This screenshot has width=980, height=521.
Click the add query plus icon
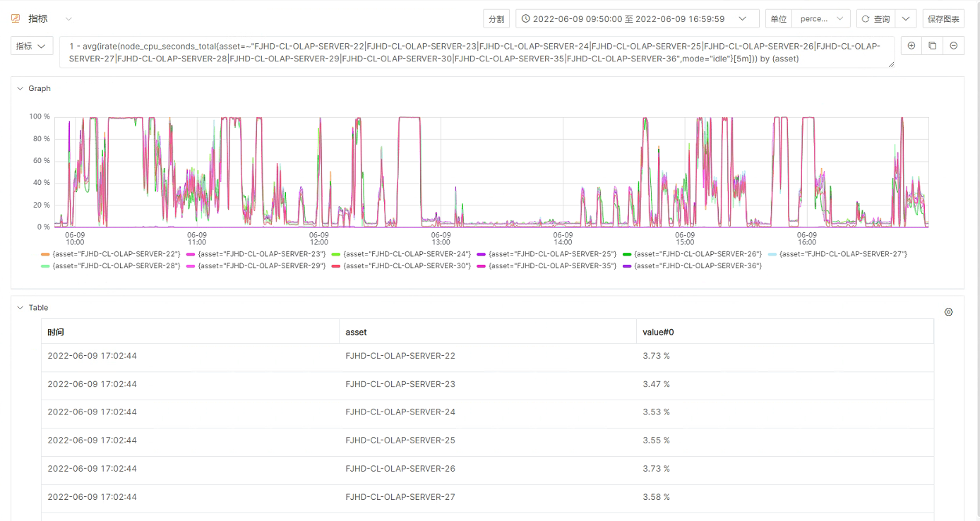coord(912,46)
